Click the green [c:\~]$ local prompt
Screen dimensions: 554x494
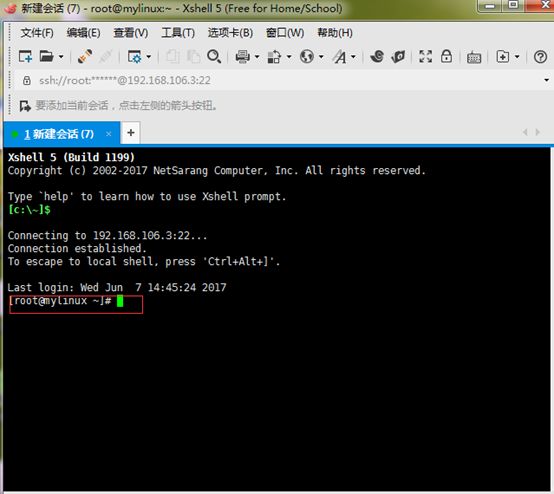29,210
